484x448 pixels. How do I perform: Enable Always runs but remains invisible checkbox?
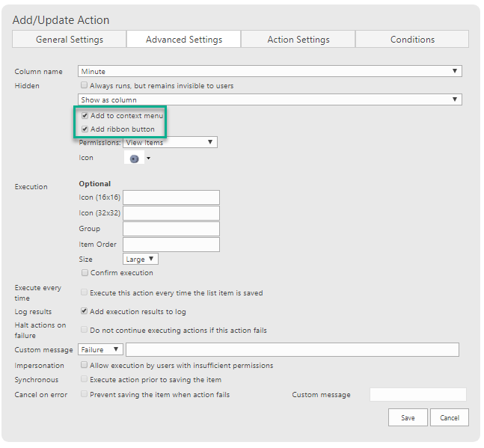(84, 85)
